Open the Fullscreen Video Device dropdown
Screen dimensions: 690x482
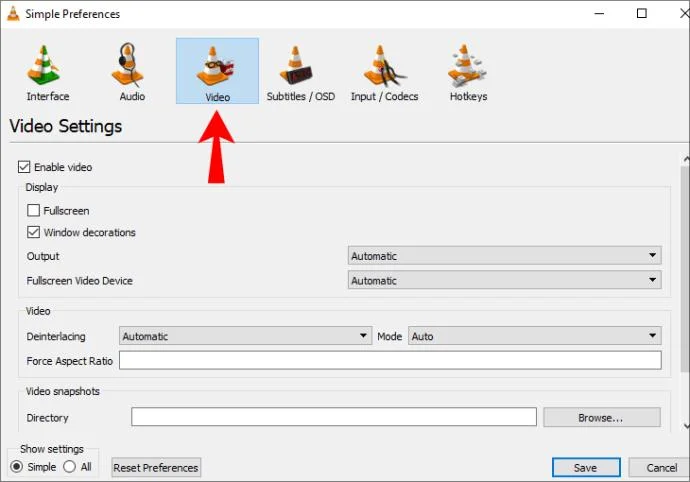504,280
